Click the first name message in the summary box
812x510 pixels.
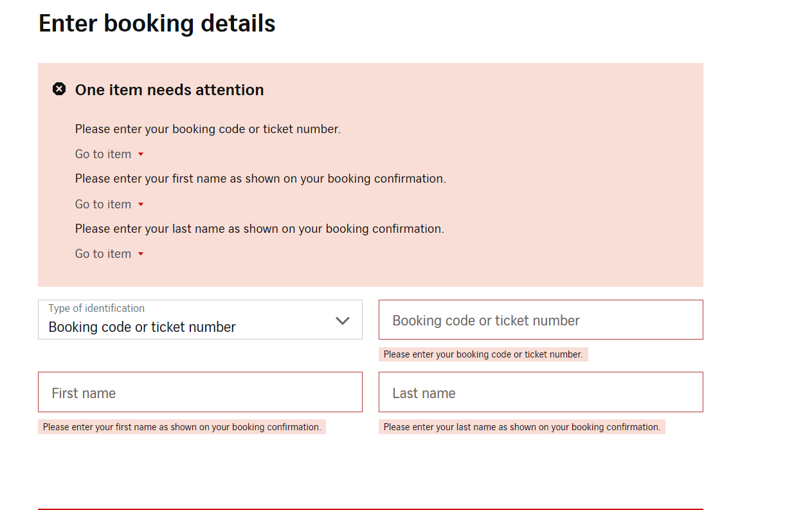(260, 179)
